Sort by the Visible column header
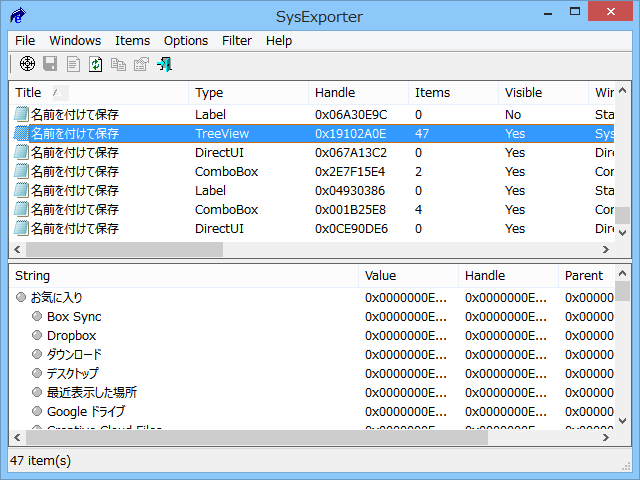The width and height of the screenshot is (640, 480). click(543, 93)
